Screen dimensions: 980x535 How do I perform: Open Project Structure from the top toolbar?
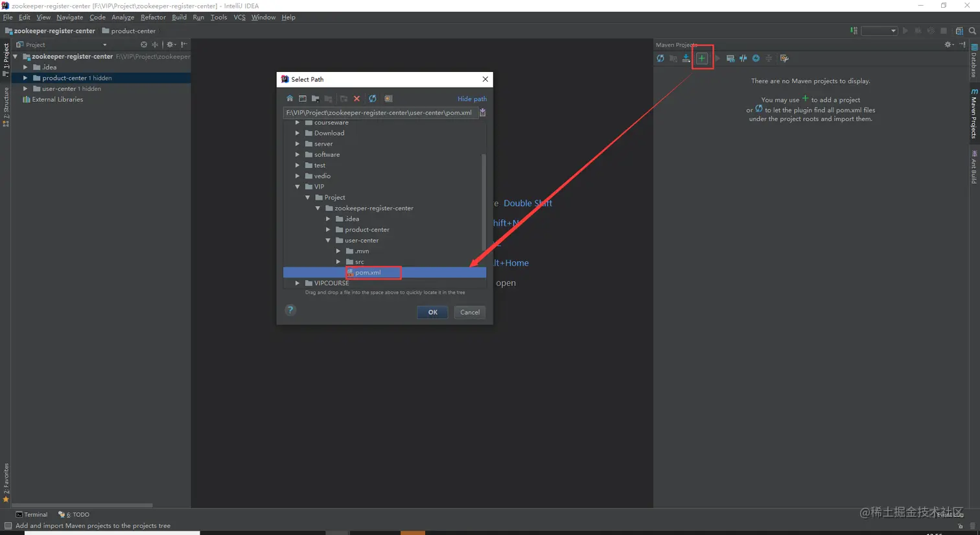(959, 30)
